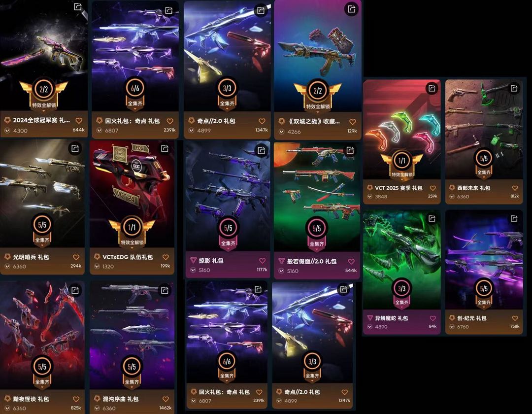Click share icon on 异鳞魔蛇 礼包 card
Screen dimensions: 532x414
click(x=432, y=218)
